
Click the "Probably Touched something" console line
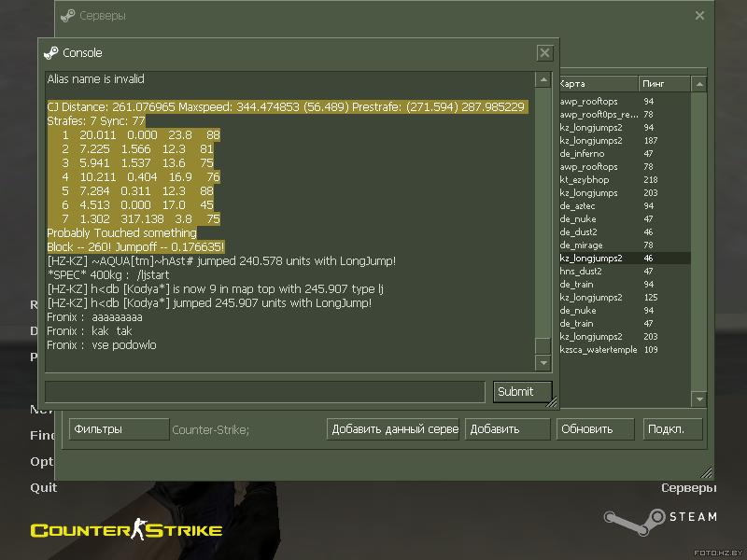coord(122,232)
